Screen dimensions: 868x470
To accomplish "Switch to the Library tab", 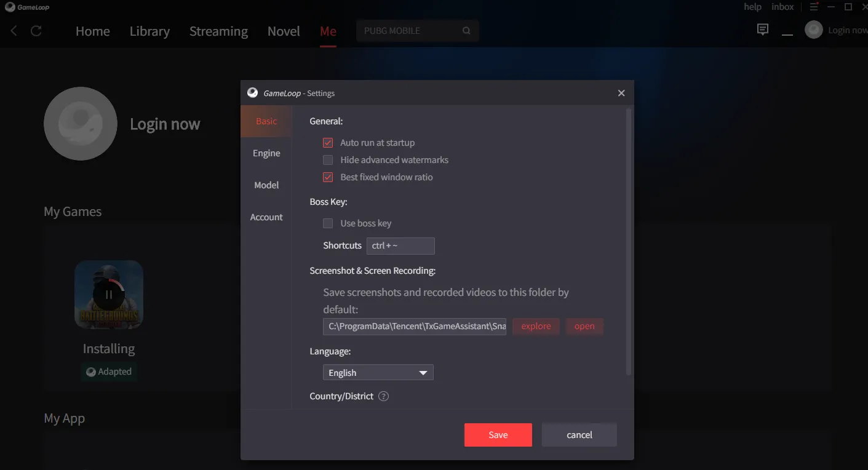I will pos(149,31).
